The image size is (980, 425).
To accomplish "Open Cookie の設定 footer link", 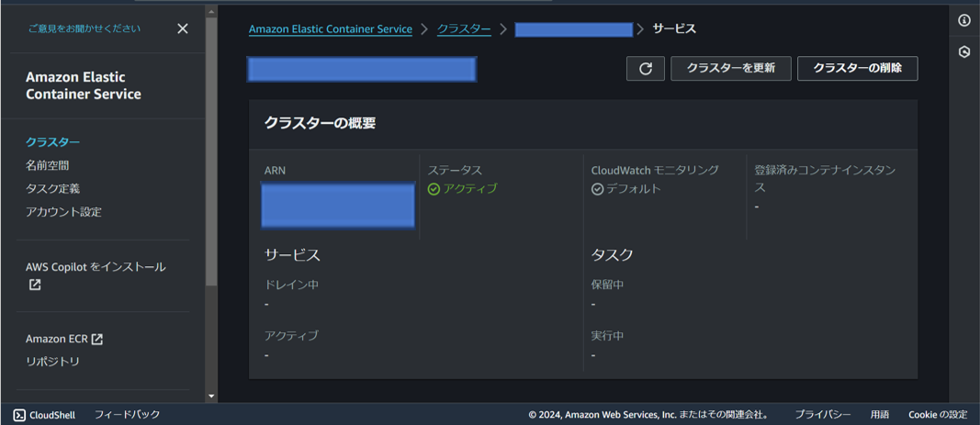I will pos(938,415).
